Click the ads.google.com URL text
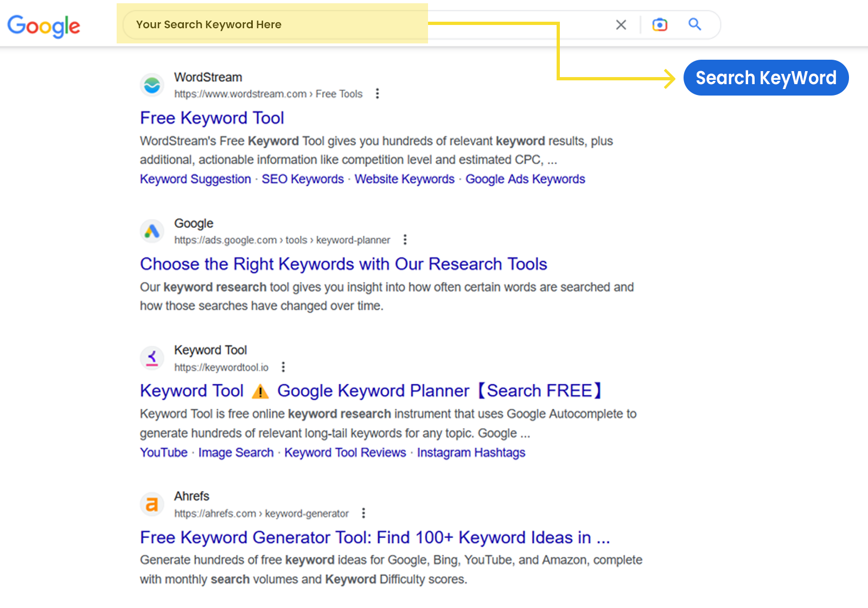 [282, 240]
